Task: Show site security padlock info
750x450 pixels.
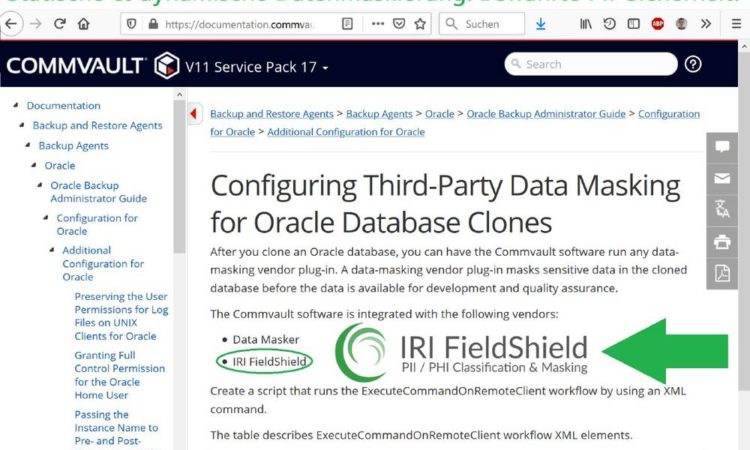Action: 153,24
